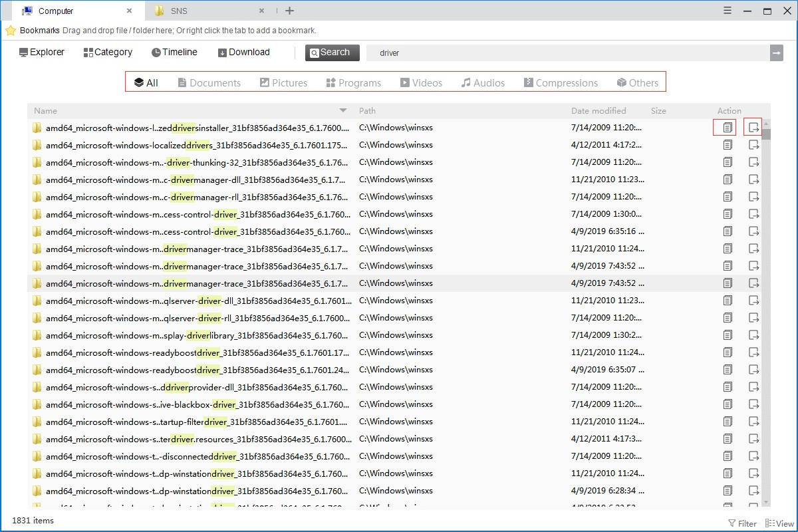Click copy icon in the localizeddrivers row
Screen dimensions: 798x532
728,144
